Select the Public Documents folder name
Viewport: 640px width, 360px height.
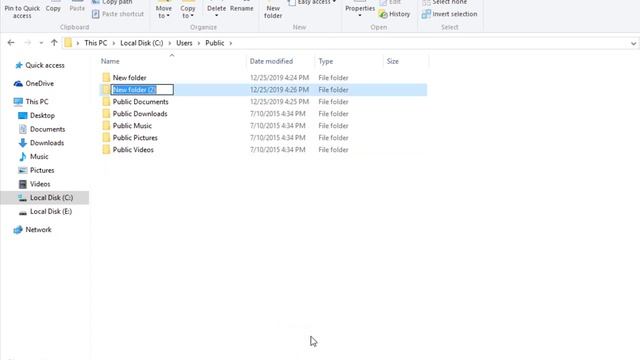[x=140, y=102]
